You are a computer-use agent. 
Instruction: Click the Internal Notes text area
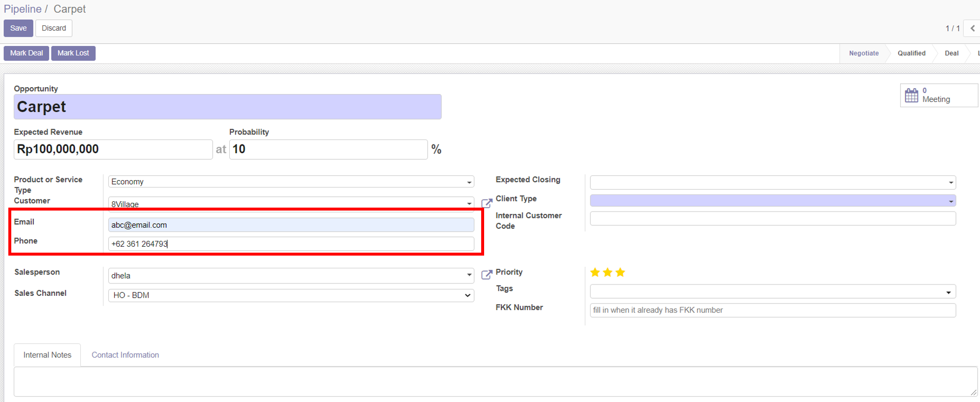pyautogui.click(x=495, y=381)
